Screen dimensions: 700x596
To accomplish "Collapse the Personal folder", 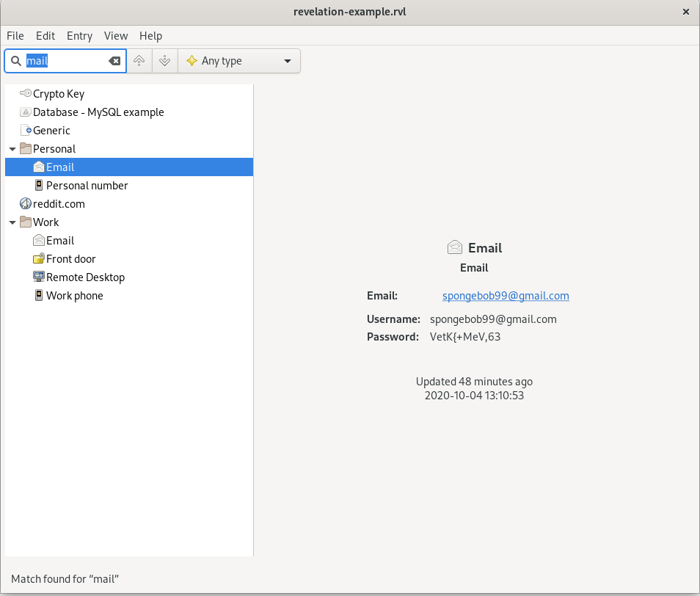I will coord(12,149).
